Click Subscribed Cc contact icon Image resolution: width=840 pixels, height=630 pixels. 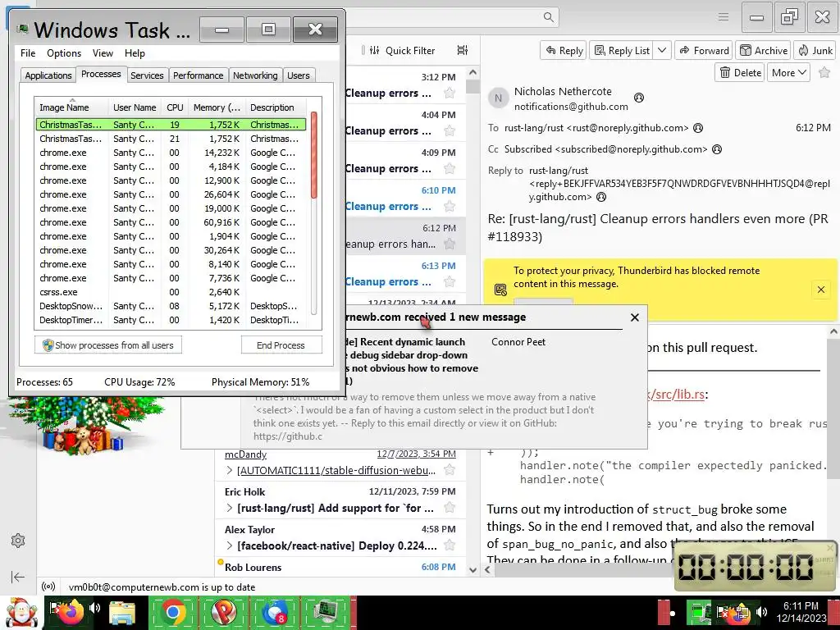coord(717,149)
